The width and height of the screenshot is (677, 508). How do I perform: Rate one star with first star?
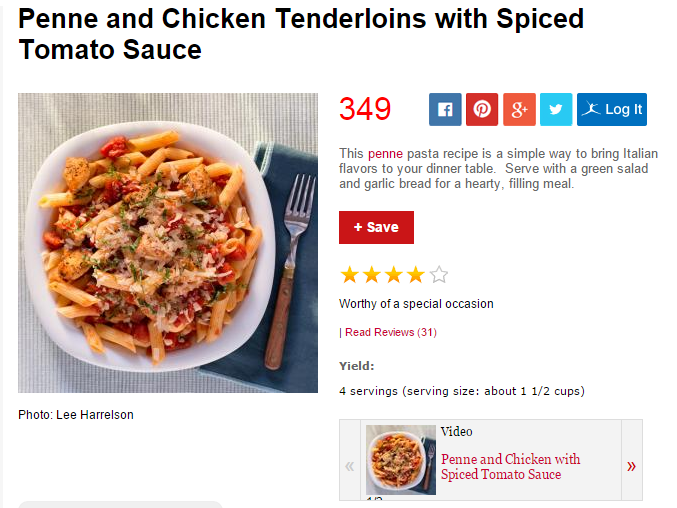tap(350, 275)
